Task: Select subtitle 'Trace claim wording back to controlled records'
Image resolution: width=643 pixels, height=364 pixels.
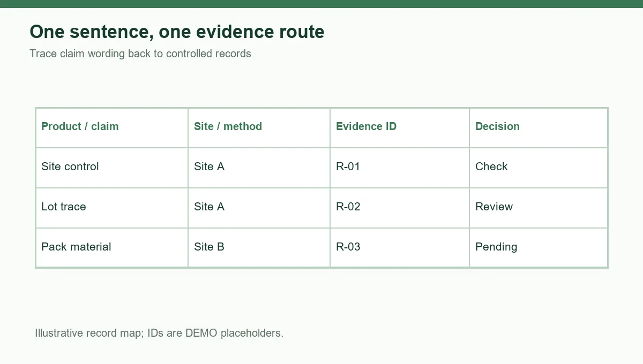Action: [140, 54]
